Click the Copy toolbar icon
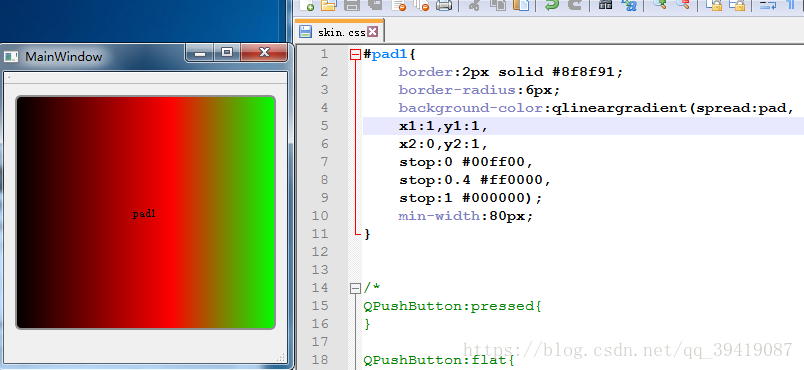This screenshot has width=804, height=370. (x=497, y=5)
